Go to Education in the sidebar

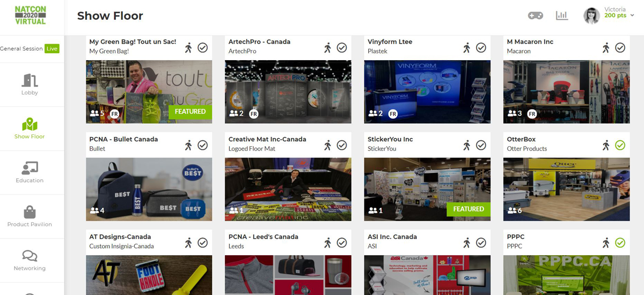point(30,172)
